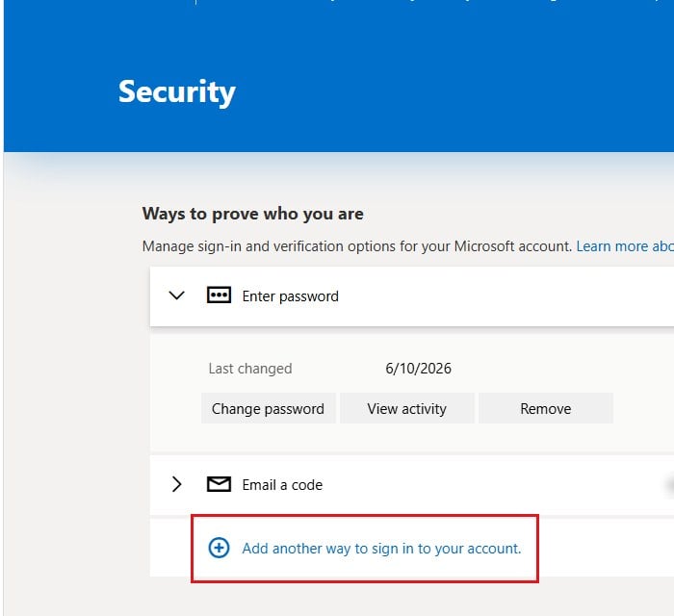Click the Remove button for the password
The image size is (674, 616).
coord(546,408)
